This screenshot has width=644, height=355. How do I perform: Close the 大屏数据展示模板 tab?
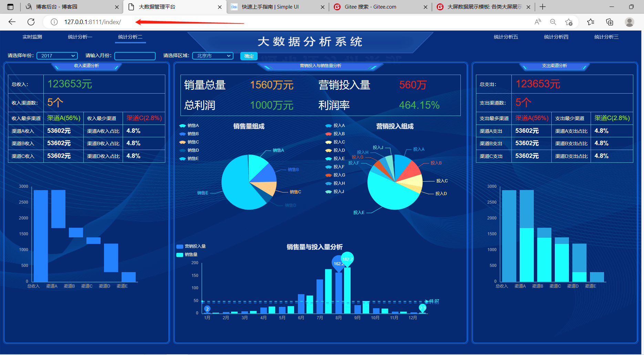point(529,7)
